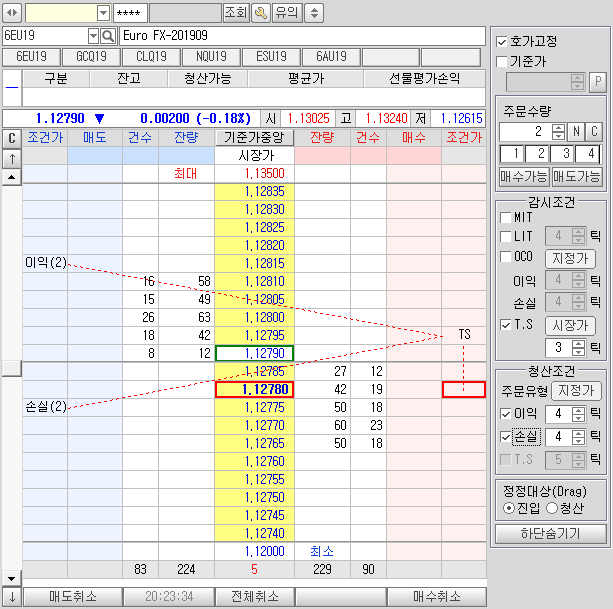Click the up arrow button below C
This screenshot has width=613, height=609.
[x=12, y=158]
